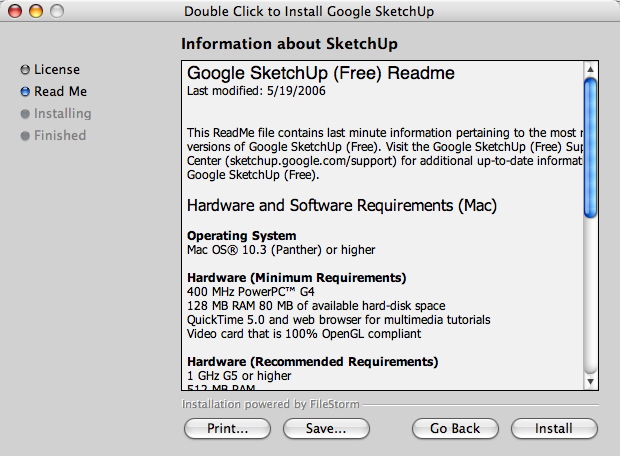The width and height of the screenshot is (620, 456).
Task: Click the 'Hardware and Software Requirements (Mac)' heading
Action: coord(342,205)
